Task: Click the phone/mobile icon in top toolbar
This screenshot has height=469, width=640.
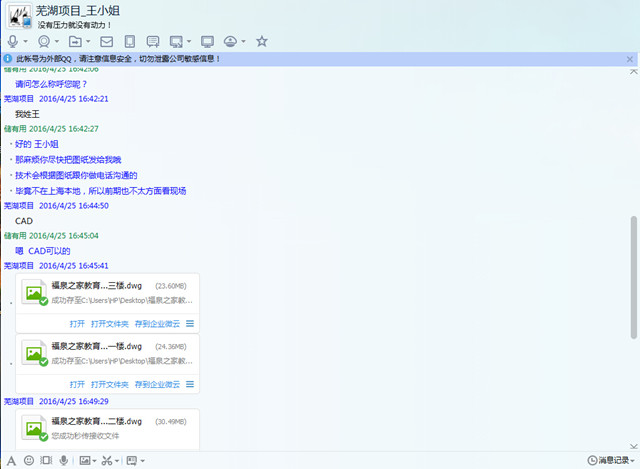Action: point(129,42)
